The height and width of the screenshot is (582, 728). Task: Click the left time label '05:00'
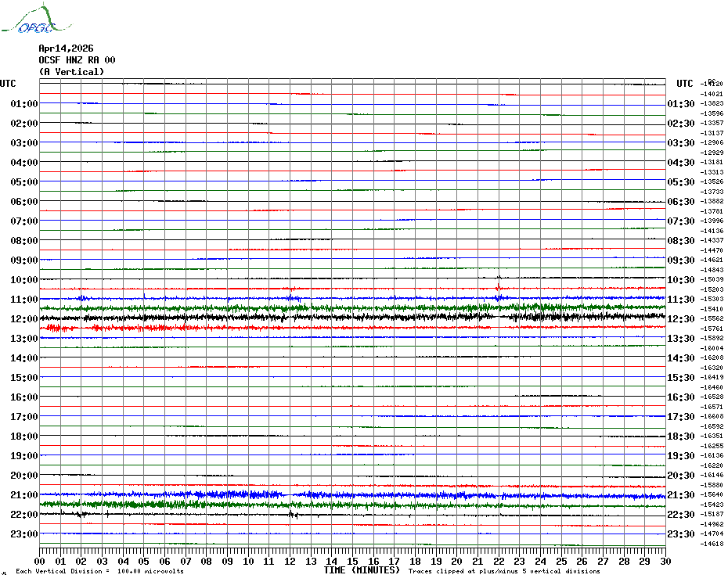(x=24, y=182)
